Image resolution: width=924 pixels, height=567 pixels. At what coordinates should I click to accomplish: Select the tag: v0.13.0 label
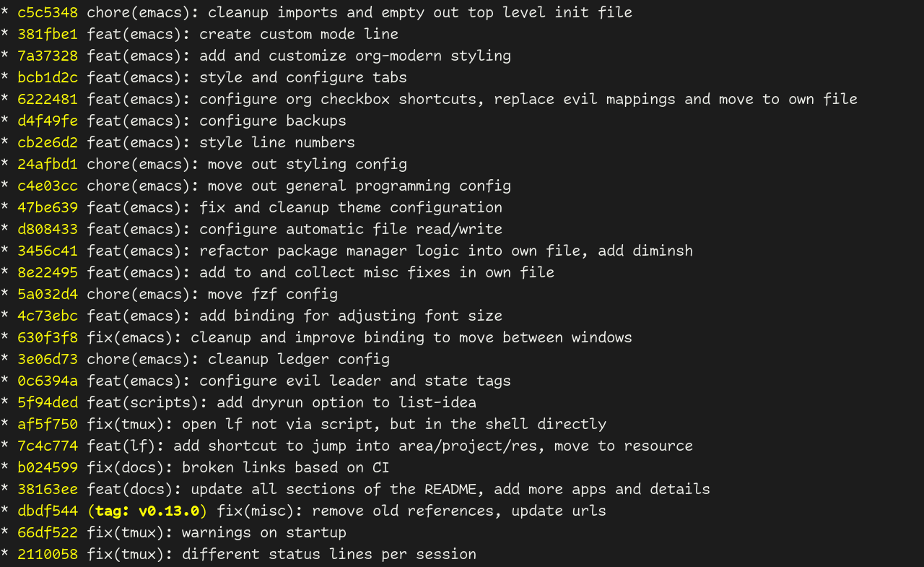coord(147,511)
